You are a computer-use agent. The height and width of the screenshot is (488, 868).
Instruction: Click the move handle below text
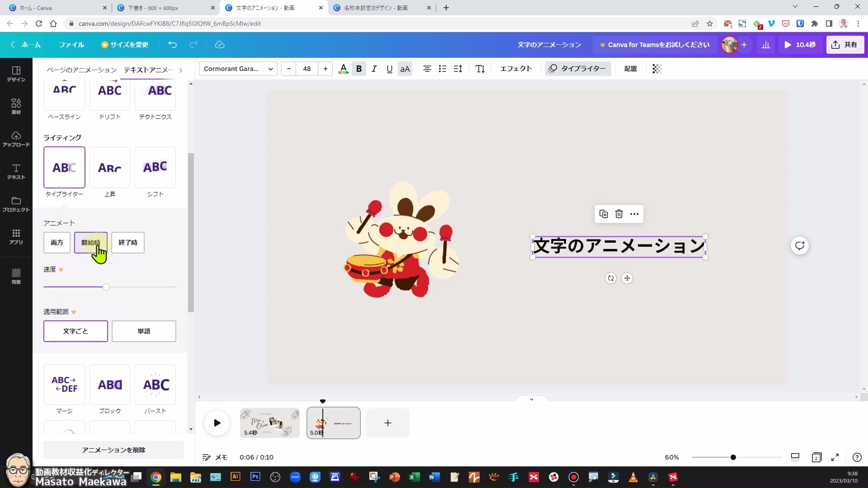point(627,278)
